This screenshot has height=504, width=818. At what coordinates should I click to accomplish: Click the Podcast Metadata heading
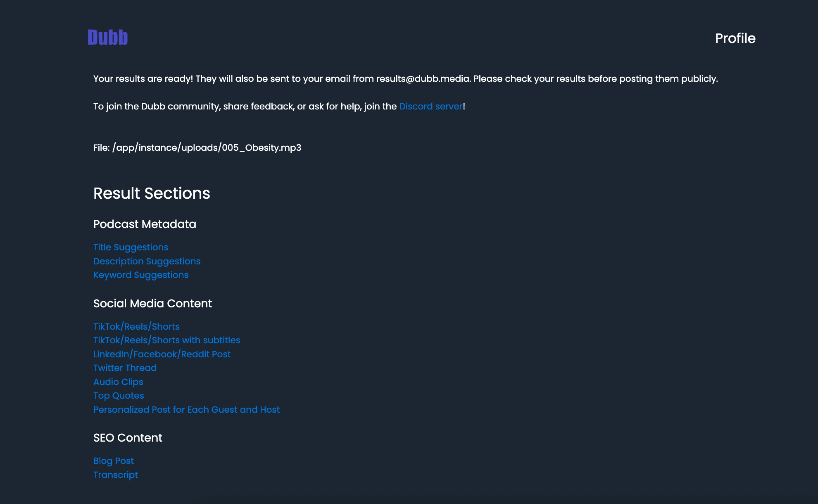coord(145,224)
